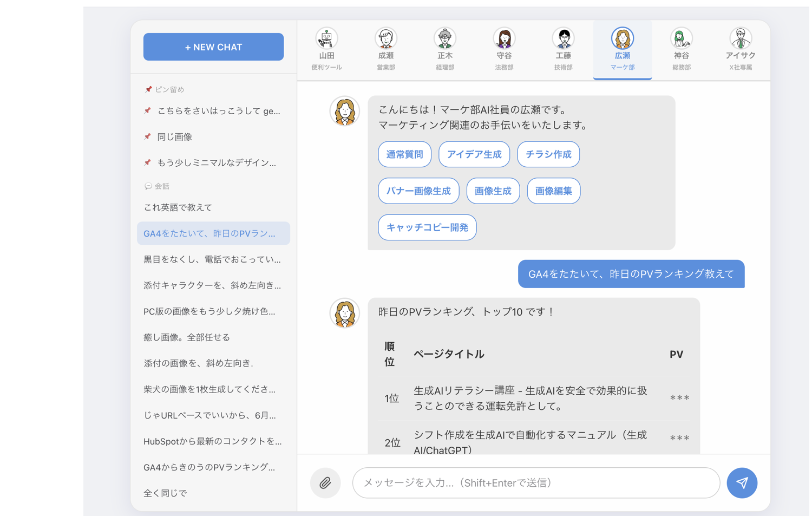The height and width of the screenshot is (516, 812).
Task: Click 順位 column header
Action: [x=390, y=354]
